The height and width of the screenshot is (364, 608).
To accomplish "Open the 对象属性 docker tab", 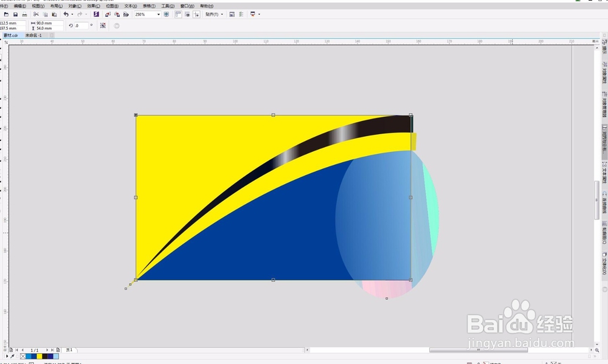I will pyautogui.click(x=604, y=73).
